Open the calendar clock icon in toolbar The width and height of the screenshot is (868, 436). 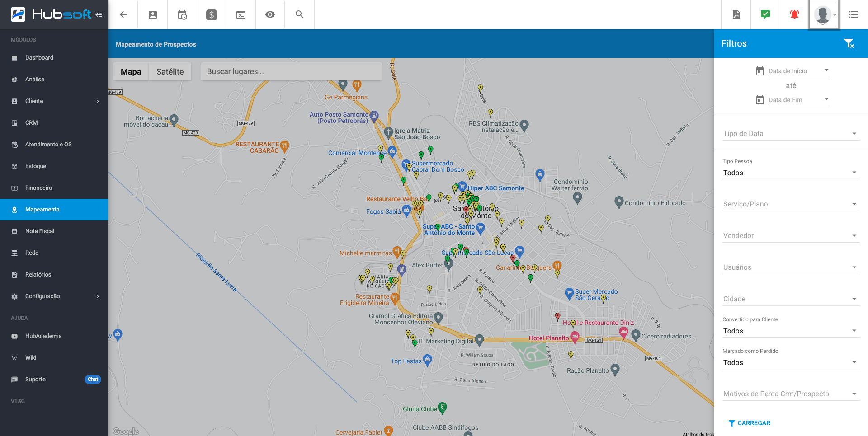click(182, 14)
